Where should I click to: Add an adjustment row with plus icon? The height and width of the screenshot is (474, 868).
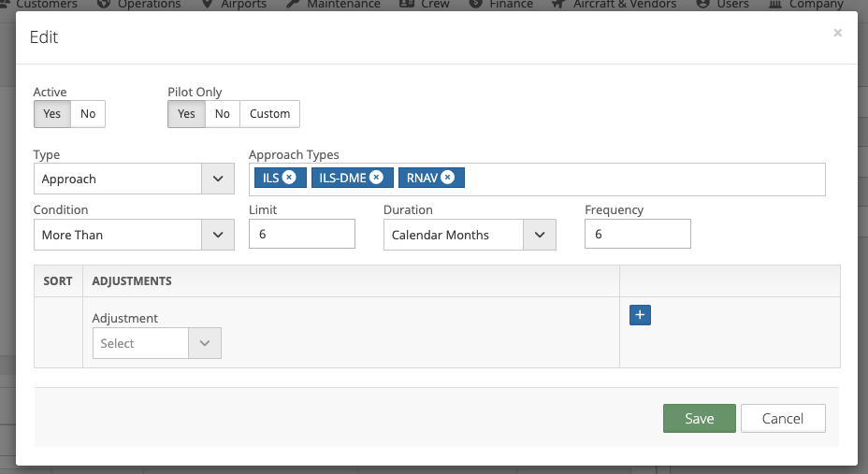tap(640, 315)
